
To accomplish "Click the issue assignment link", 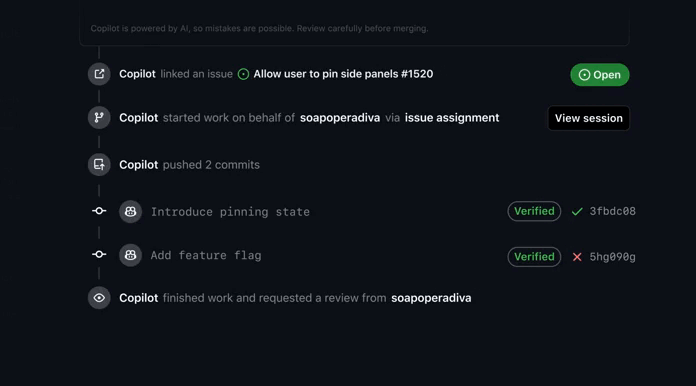I will point(452,118).
